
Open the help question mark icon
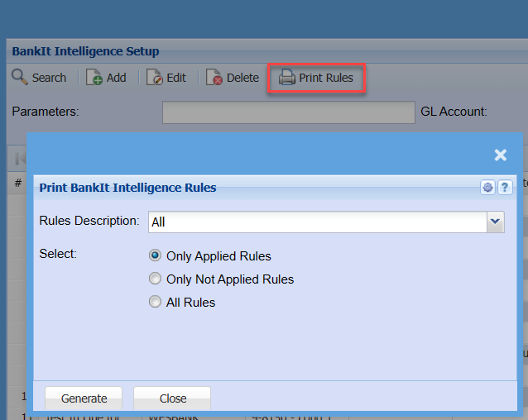[505, 188]
